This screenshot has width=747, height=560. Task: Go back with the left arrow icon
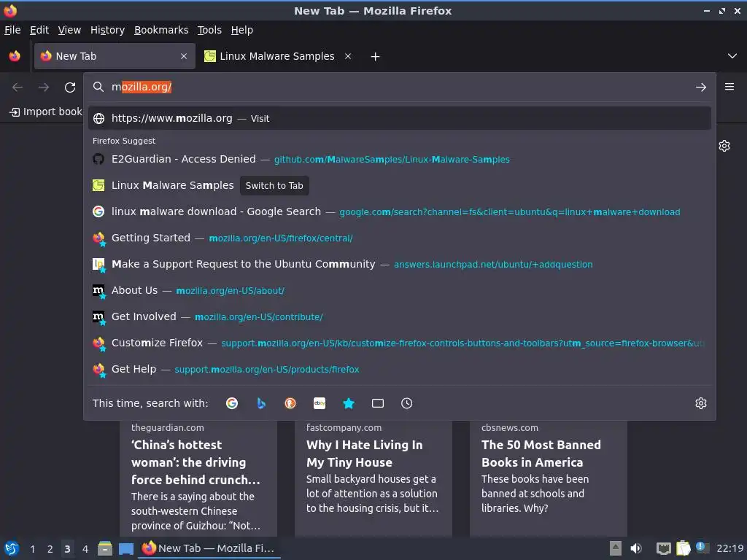point(18,87)
